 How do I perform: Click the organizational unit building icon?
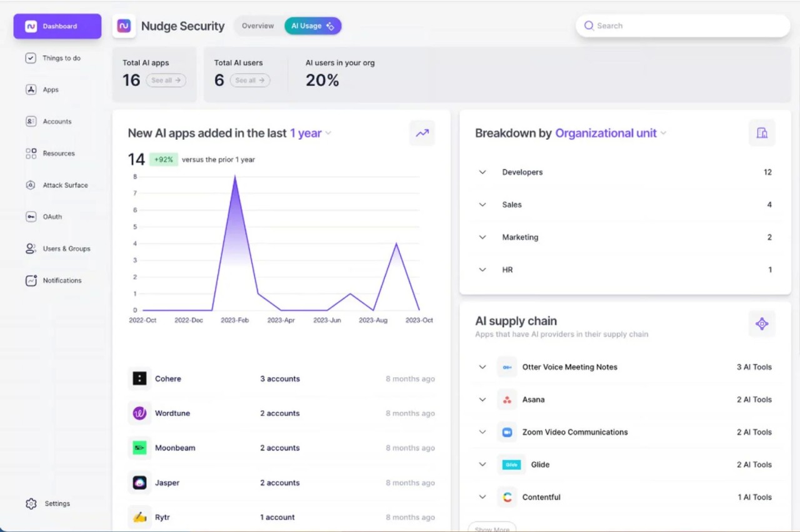point(761,133)
